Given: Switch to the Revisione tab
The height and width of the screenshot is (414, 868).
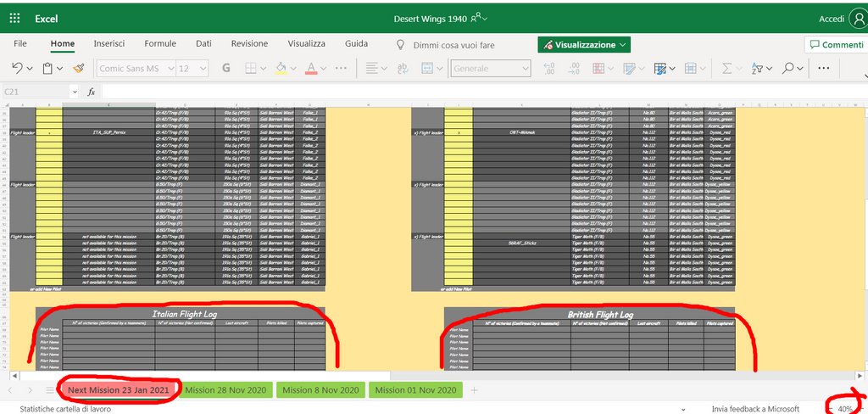Looking at the screenshot, I should [250, 43].
